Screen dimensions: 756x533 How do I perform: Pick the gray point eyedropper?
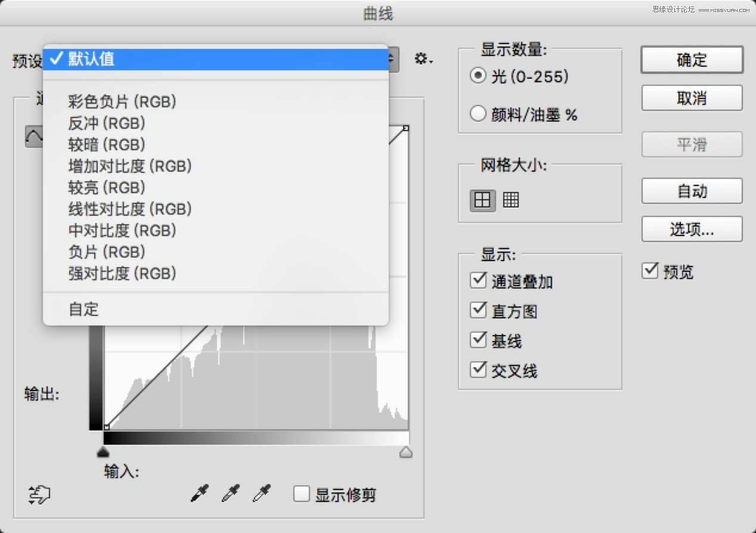[230, 494]
